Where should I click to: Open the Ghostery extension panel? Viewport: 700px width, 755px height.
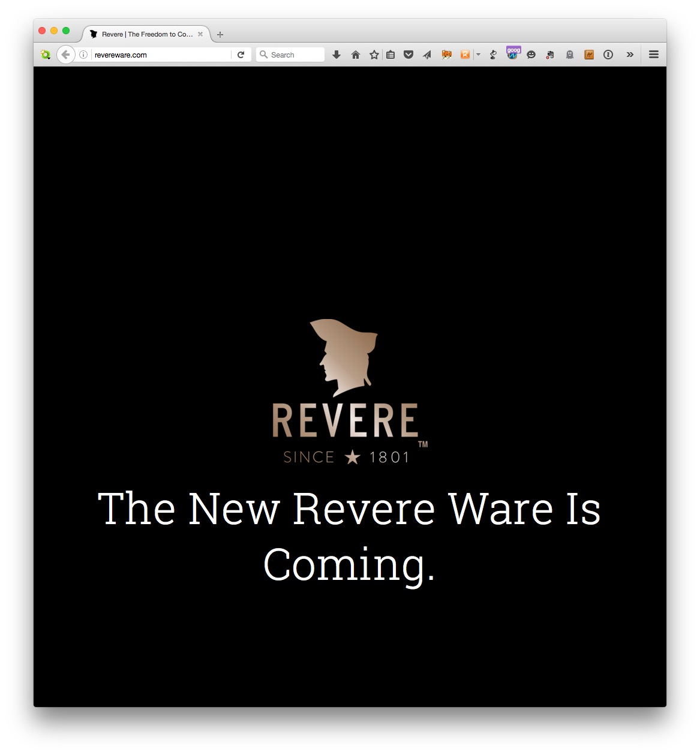point(570,55)
